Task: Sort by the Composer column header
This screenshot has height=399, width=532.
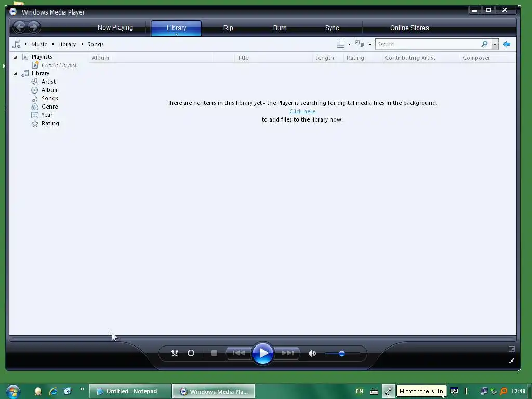Action: pos(488,58)
